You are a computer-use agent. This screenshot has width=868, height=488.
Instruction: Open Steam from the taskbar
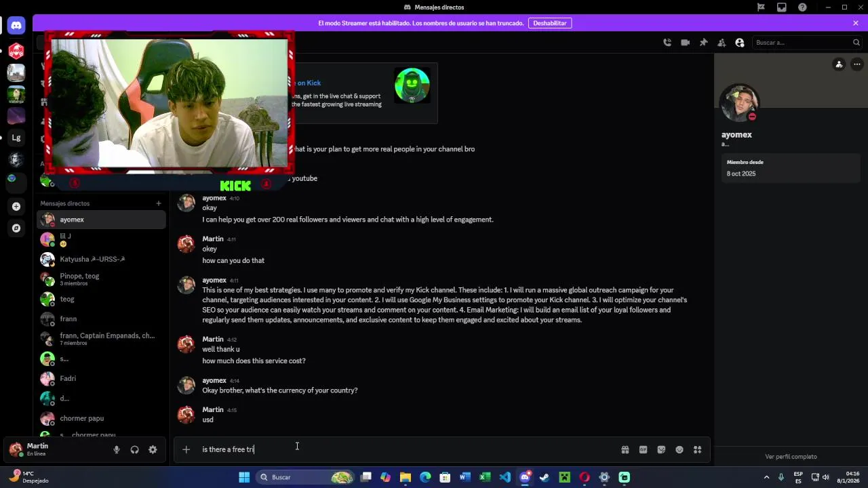click(x=545, y=477)
